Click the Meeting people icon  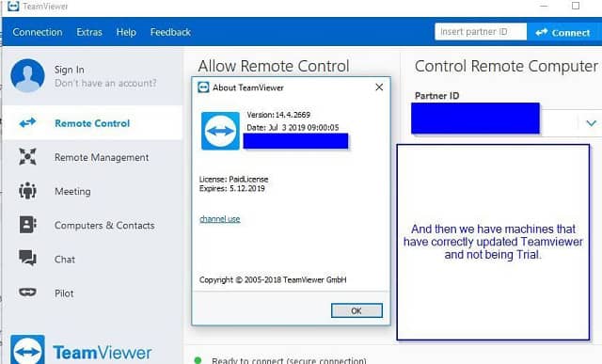pyautogui.click(x=27, y=190)
